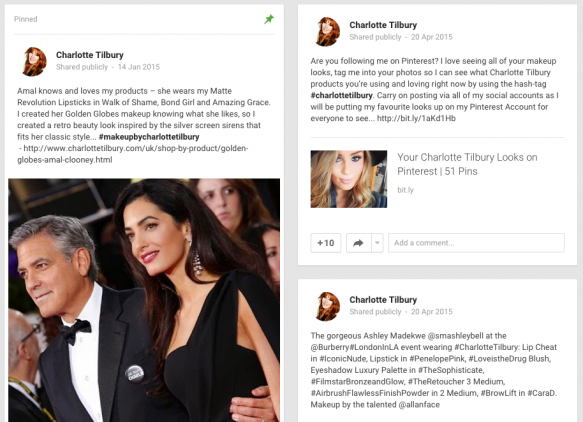Click the Add a comment field
Viewport: 583px width, 422px height.
(476, 243)
